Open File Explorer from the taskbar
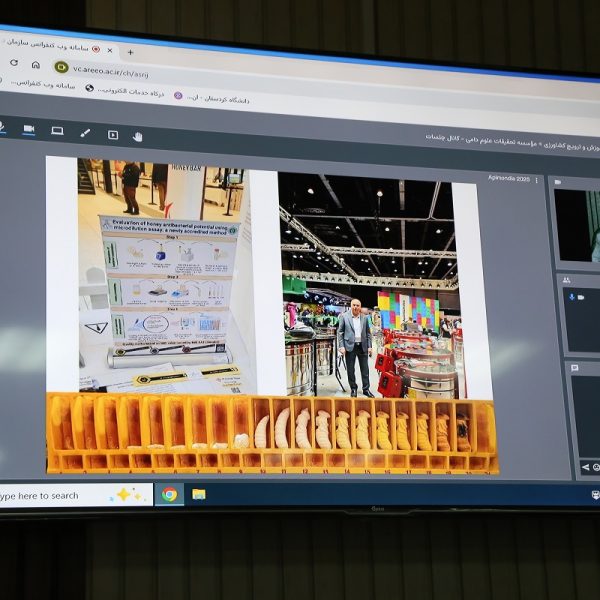Screen dimensions: 600x600 [198, 494]
